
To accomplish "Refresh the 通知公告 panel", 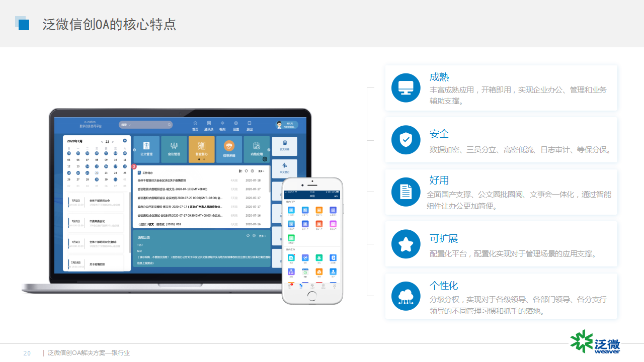I will point(248,235).
